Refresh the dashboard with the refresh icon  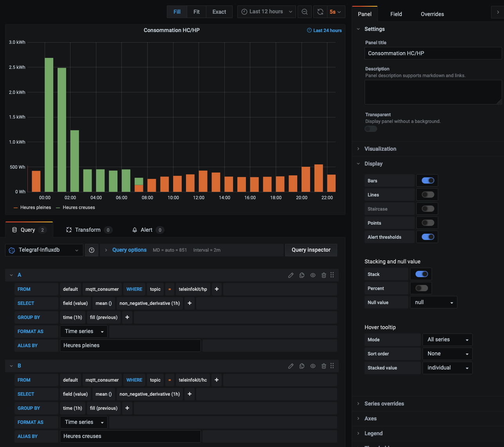[320, 11]
